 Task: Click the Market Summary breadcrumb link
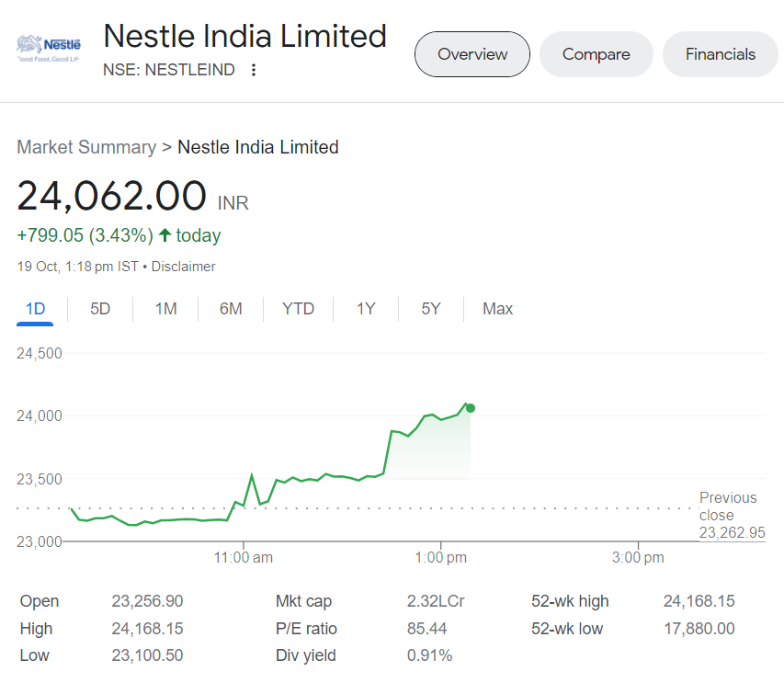tap(86, 147)
